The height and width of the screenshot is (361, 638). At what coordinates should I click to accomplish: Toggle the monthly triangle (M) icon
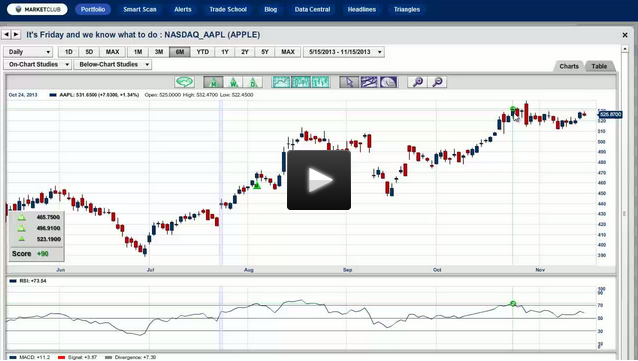(x=213, y=82)
